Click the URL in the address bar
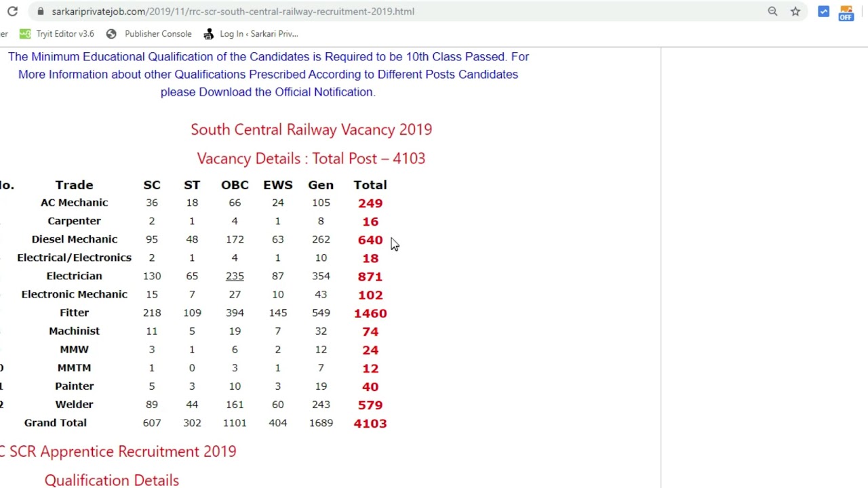The width and height of the screenshot is (868, 488). coord(233,12)
